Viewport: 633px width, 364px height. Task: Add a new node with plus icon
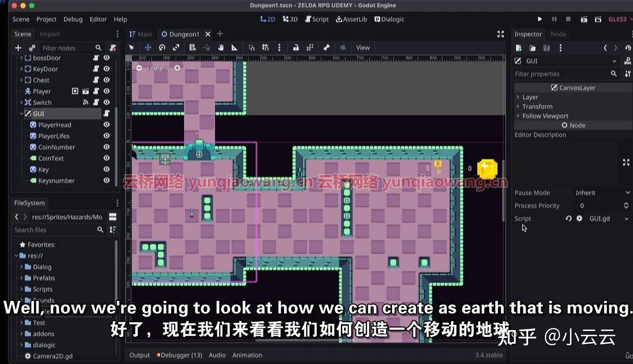pos(18,48)
